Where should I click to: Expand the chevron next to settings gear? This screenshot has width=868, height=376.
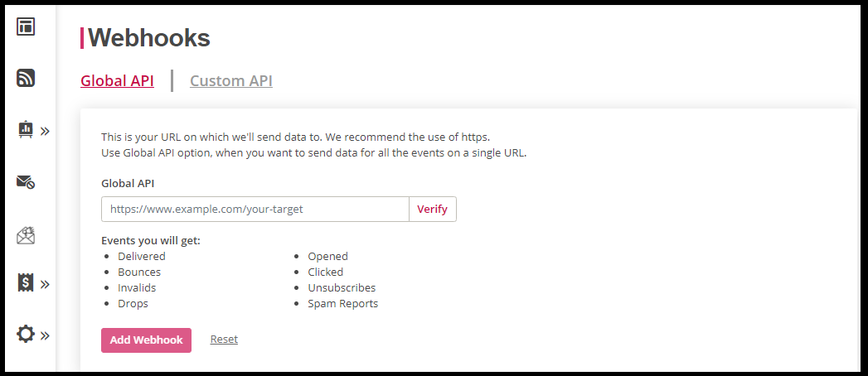(45, 335)
